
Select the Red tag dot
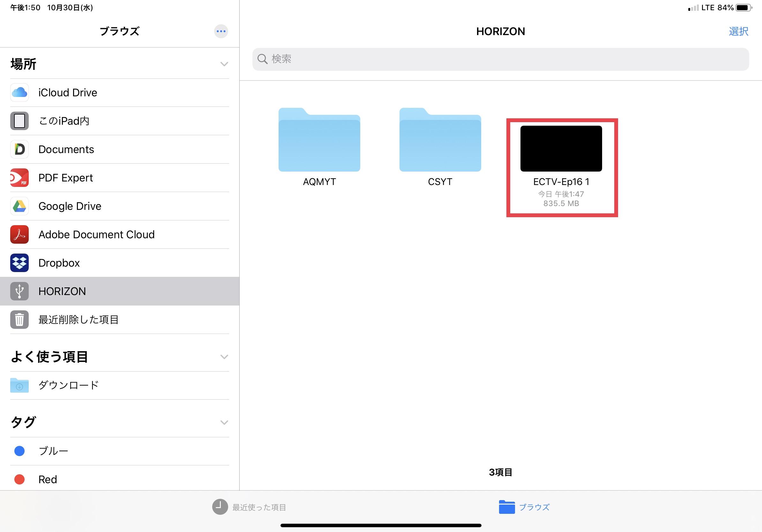pyautogui.click(x=19, y=479)
